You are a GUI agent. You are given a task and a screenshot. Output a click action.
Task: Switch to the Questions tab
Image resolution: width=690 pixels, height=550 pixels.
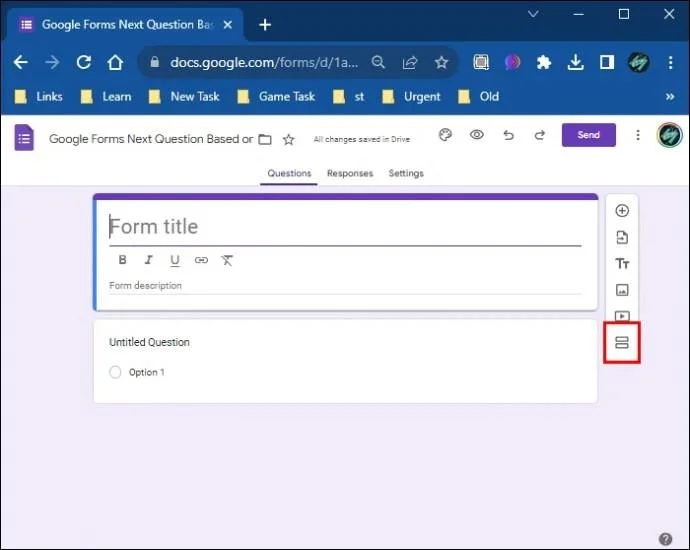(x=289, y=173)
